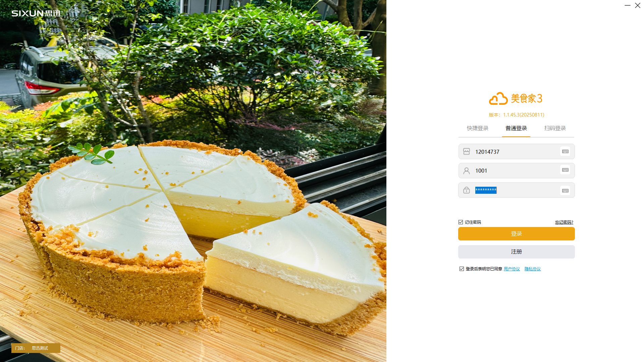The width and height of the screenshot is (644, 362).
Task: Open virtual keyboard for password field
Action: [565, 190]
